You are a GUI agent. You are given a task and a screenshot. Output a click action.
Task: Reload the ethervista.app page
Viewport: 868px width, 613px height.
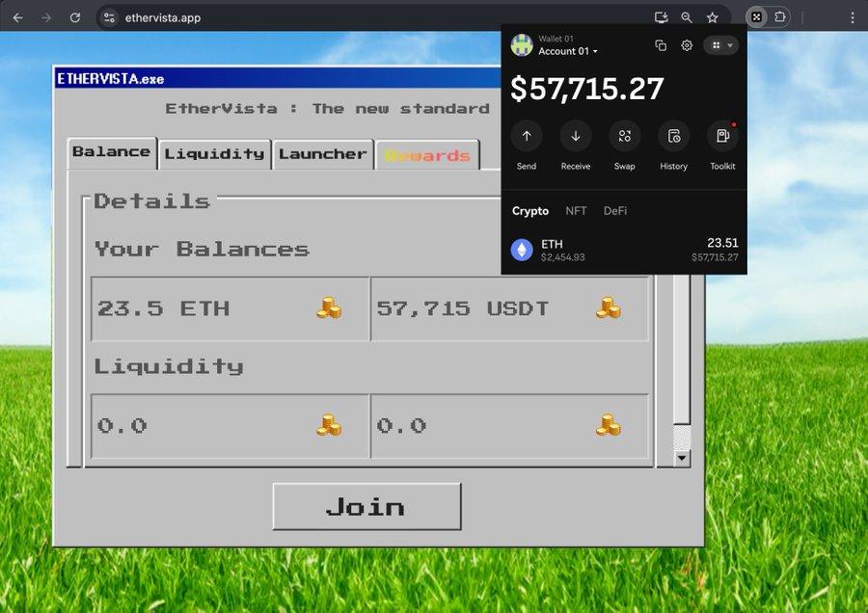pyautogui.click(x=75, y=17)
